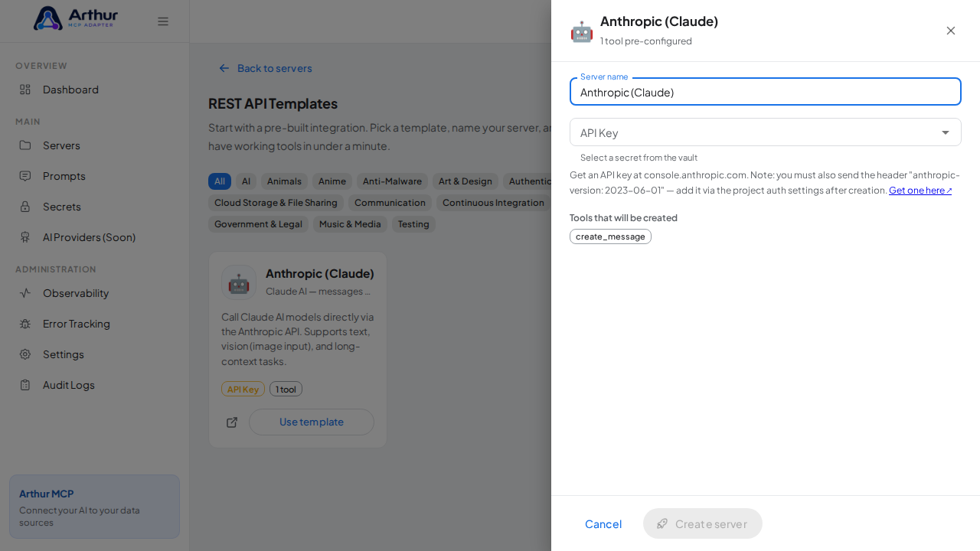Click the robot icon on template card
980x551 pixels.
239,282
